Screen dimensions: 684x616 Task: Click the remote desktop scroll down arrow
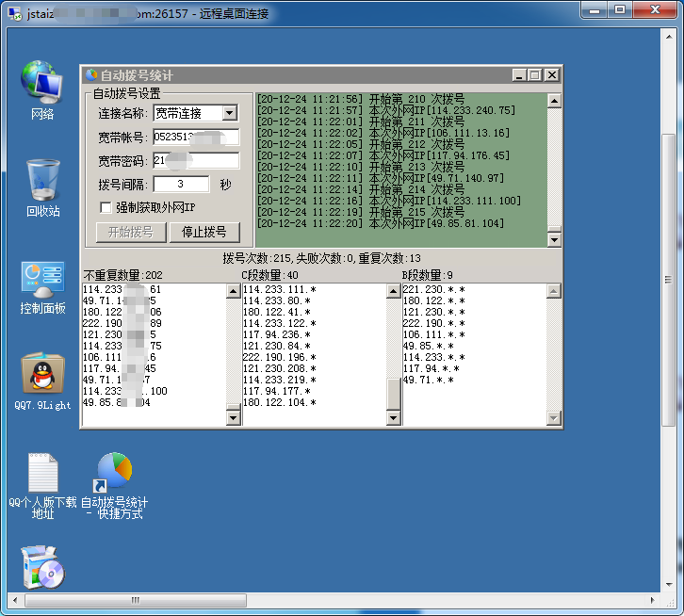click(x=669, y=585)
